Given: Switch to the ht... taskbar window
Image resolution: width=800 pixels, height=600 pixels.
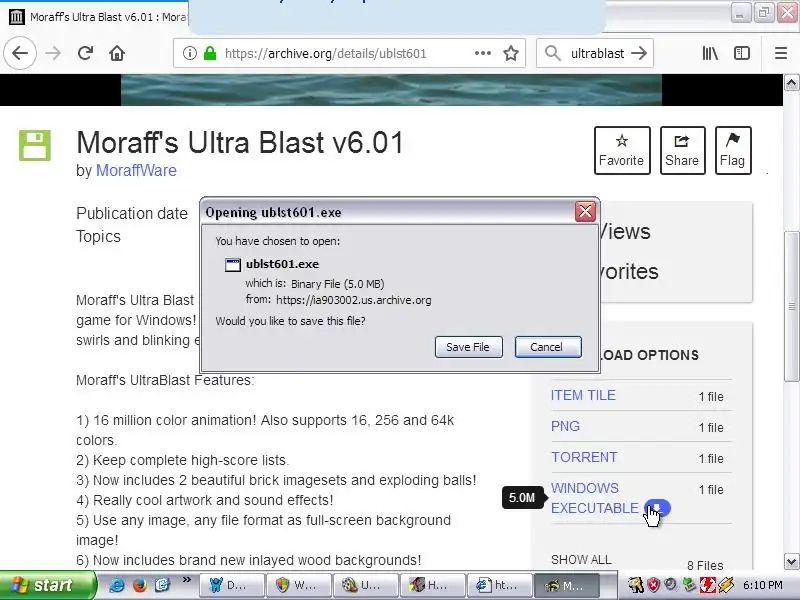Looking at the screenshot, I should [x=501, y=585].
